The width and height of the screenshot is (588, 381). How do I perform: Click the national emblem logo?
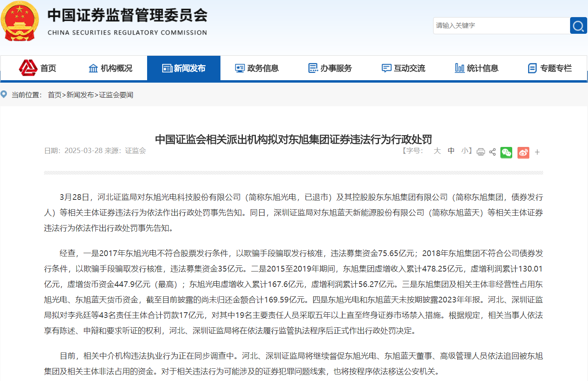[20, 21]
